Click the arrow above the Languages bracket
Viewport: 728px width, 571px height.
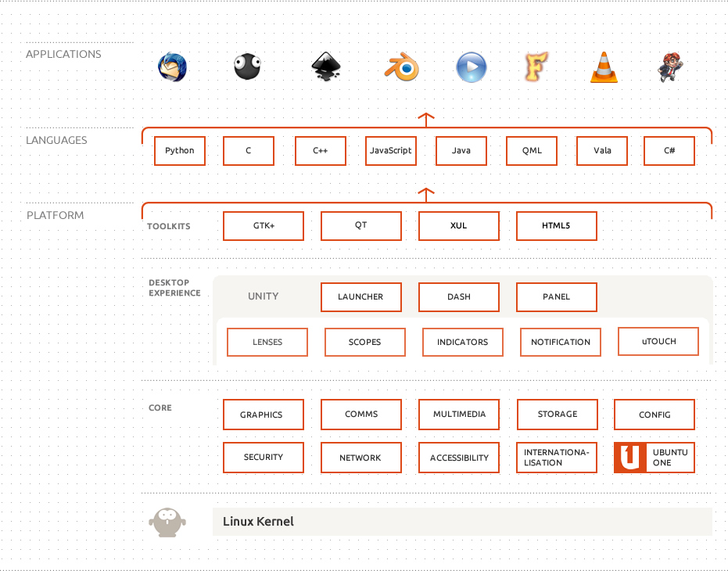[425, 119]
